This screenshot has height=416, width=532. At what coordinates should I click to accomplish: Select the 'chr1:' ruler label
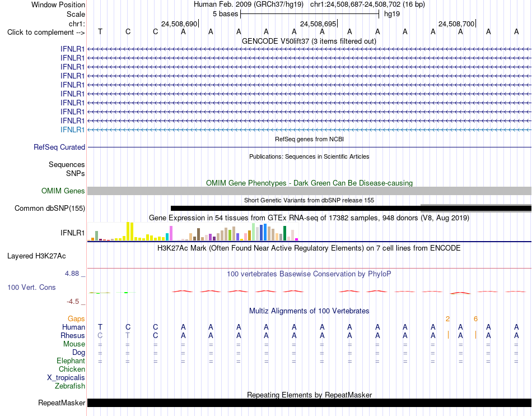77,24
